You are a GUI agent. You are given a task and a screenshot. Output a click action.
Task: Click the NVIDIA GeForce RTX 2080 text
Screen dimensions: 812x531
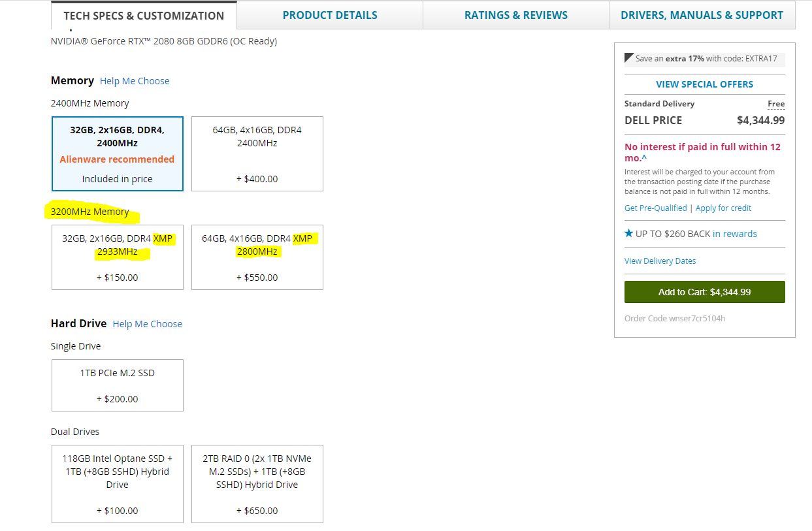(x=164, y=41)
